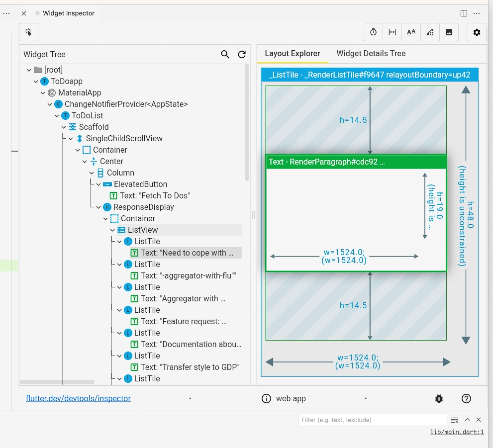Refresh the Widget Tree

click(x=242, y=54)
